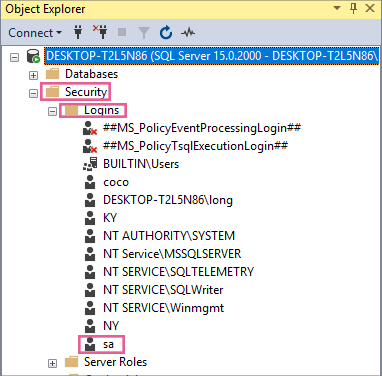
Task: Click the Stop square toolbar icon
Action: [x=122, y=32]
